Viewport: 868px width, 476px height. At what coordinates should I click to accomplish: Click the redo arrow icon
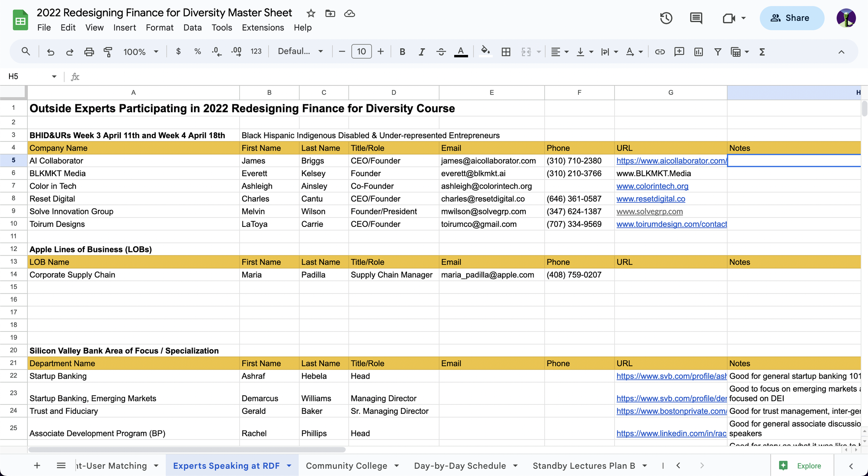tap(70, 52)
